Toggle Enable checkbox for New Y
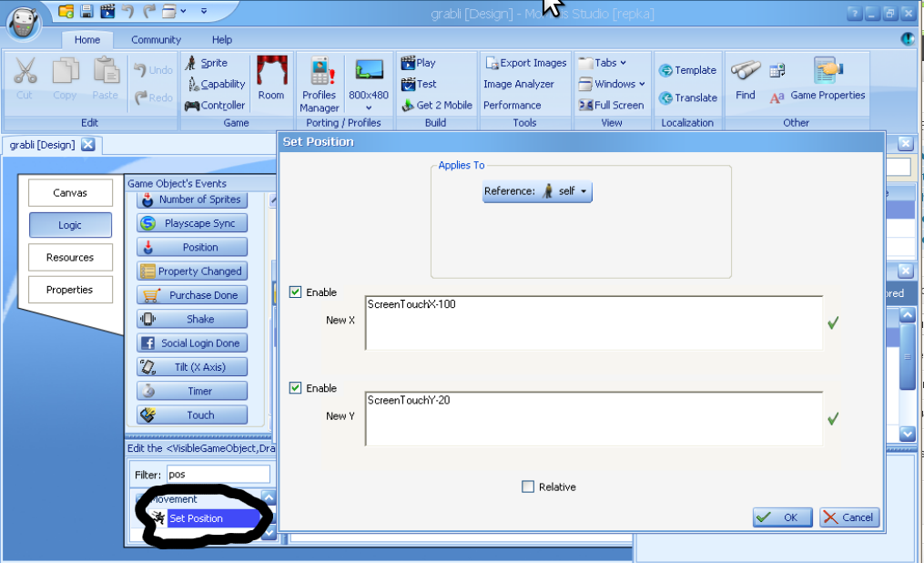Viewport: 924px width, 563px height. point(295,388)
